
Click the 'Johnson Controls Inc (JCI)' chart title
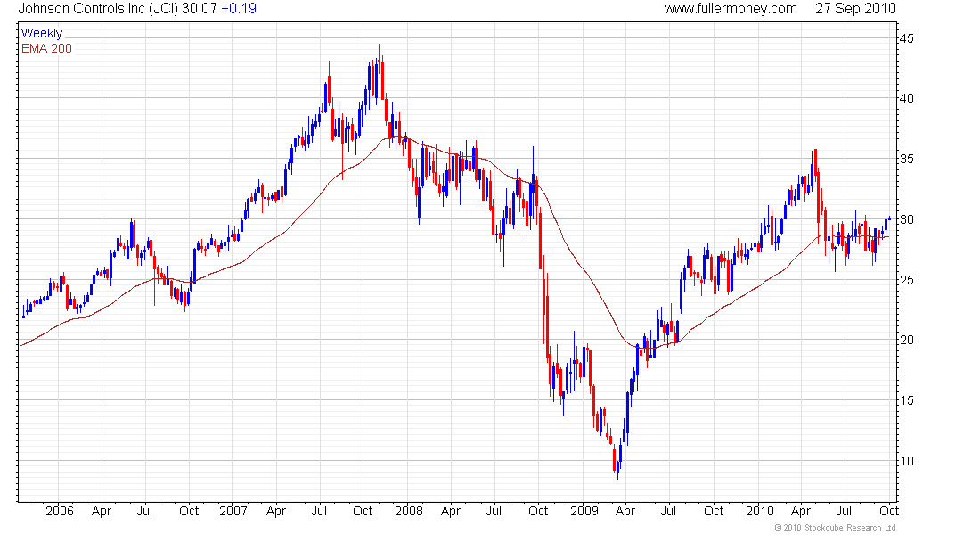pyautogui.click(x=98, y=9)
